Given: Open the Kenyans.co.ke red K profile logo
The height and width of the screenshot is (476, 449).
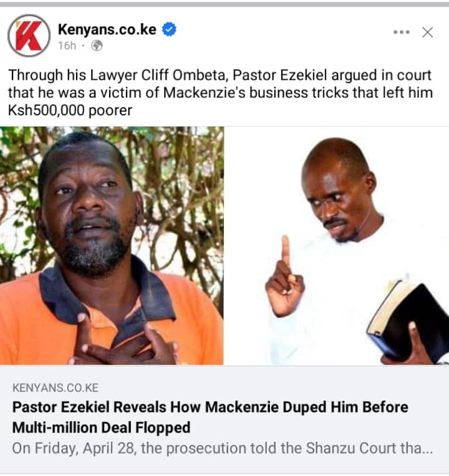Looking at the screenshot, I should (29, 36).
